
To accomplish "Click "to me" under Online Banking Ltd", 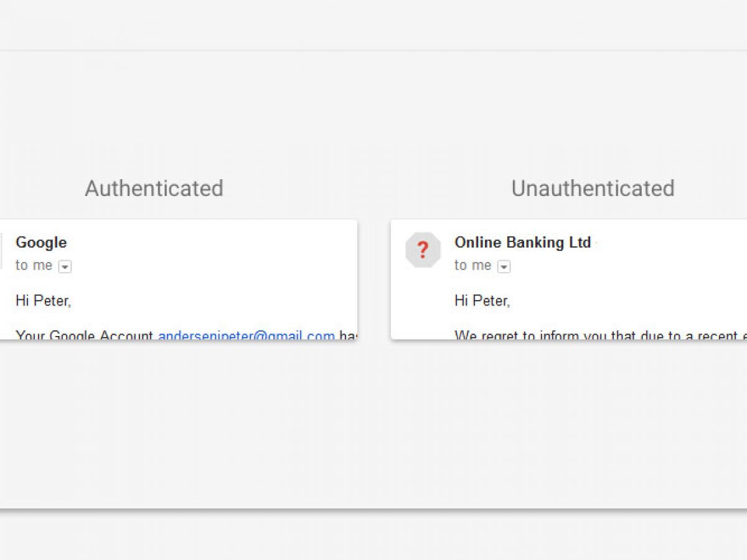I will coord(472,266).
